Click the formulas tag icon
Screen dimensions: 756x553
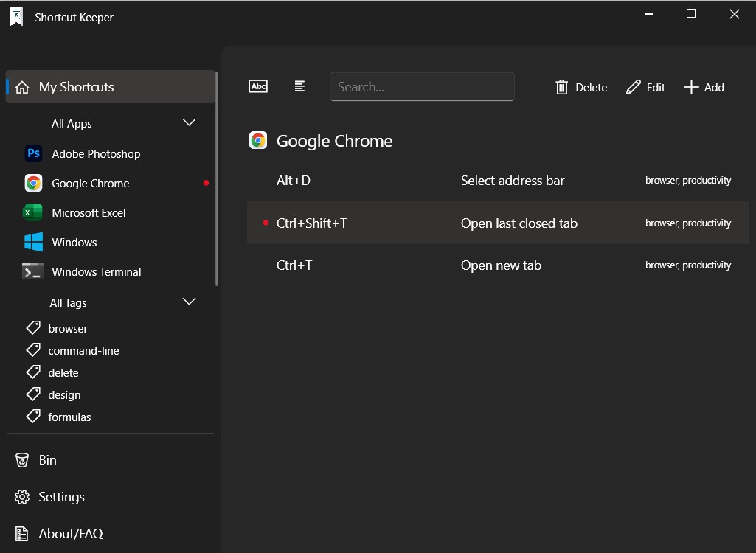point(33,417)
